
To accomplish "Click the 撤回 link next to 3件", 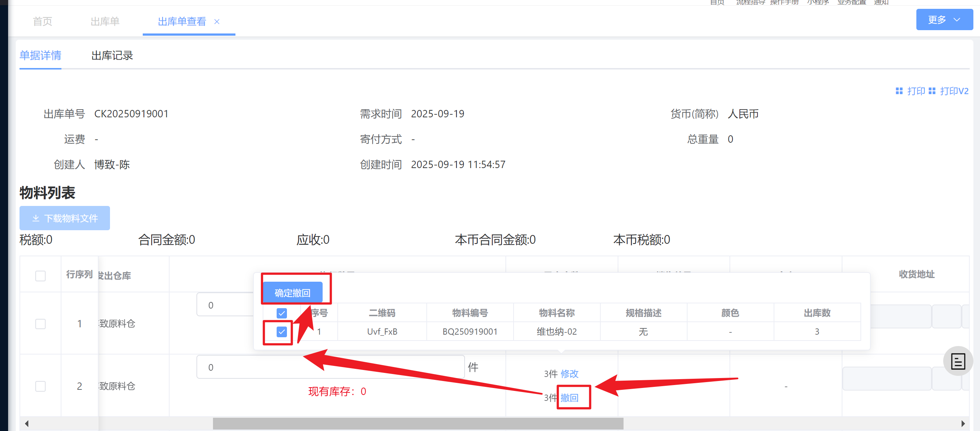I will coord(569,398).
